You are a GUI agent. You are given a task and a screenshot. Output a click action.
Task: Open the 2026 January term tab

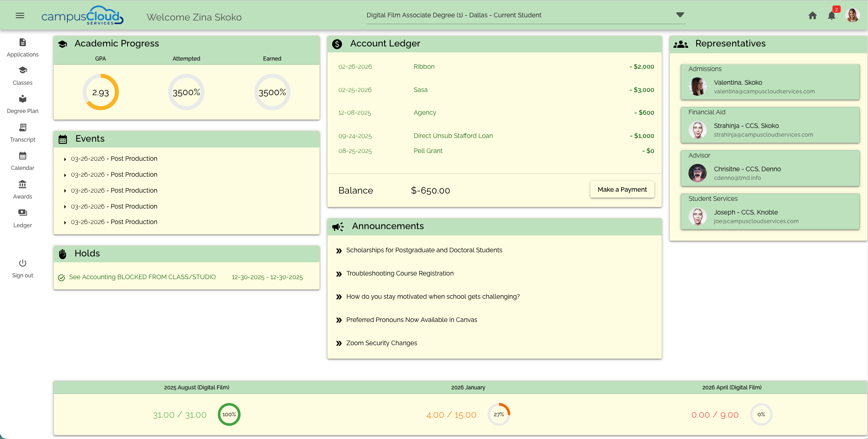click(468, 388)
